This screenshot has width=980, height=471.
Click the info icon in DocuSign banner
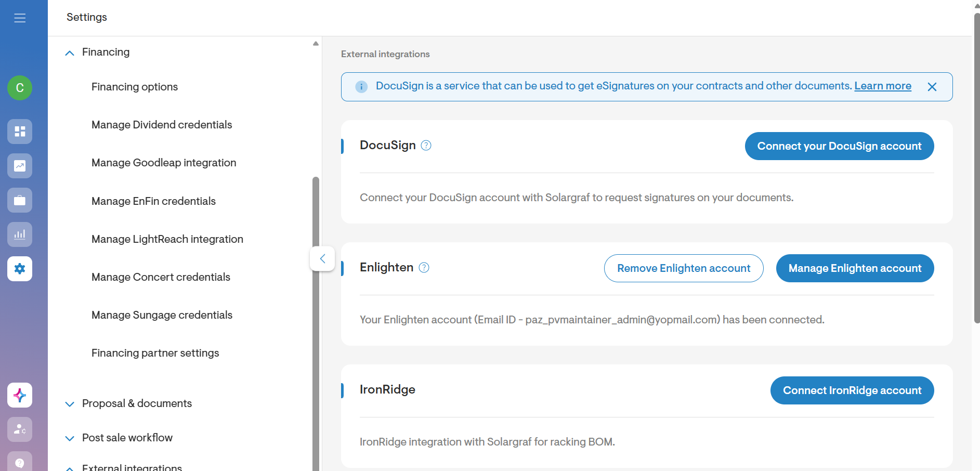point(361,87)
